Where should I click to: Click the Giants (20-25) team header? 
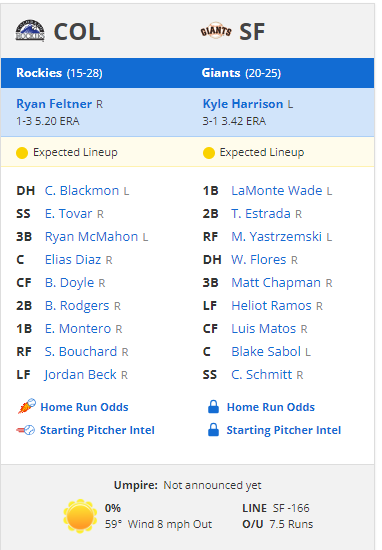(x=241, y=73)
